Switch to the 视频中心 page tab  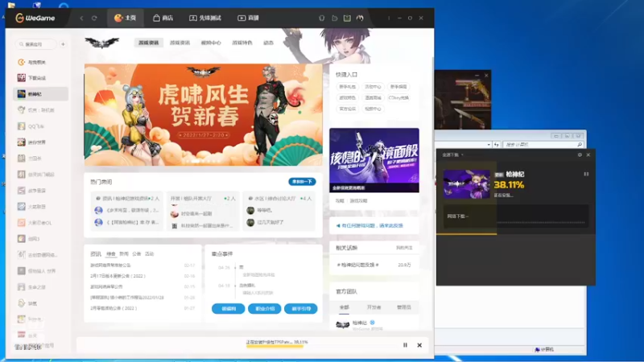click(211, 43)
